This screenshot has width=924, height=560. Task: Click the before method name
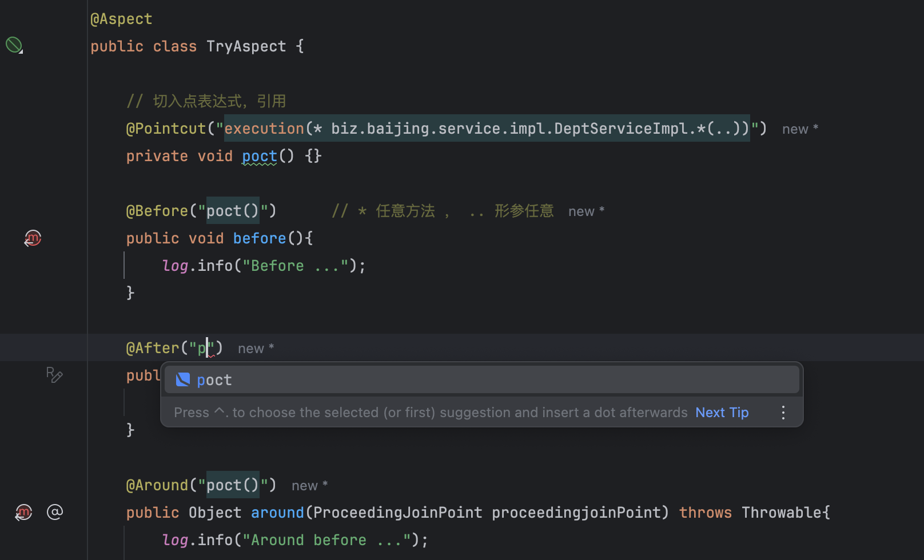tap(260, 238)
